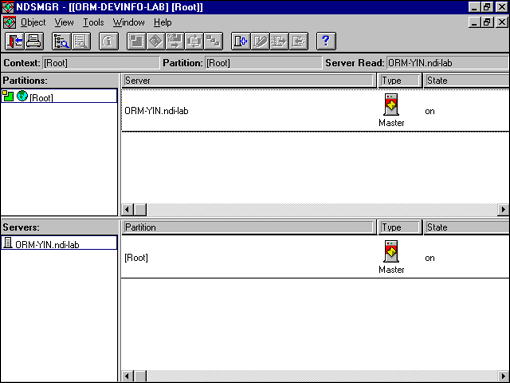Open the Window menu
Image resolution: width=510 pixels, height=383 pixels.
129,23
